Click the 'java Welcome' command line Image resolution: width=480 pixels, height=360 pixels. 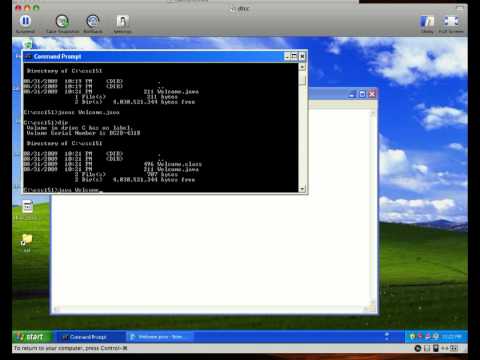click(x=62, y=190)
